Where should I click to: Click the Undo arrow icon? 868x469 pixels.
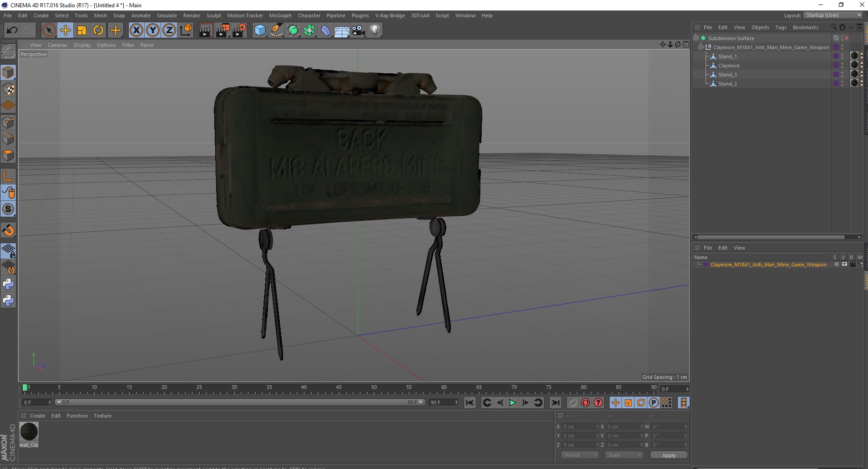[x=12, y=31]
